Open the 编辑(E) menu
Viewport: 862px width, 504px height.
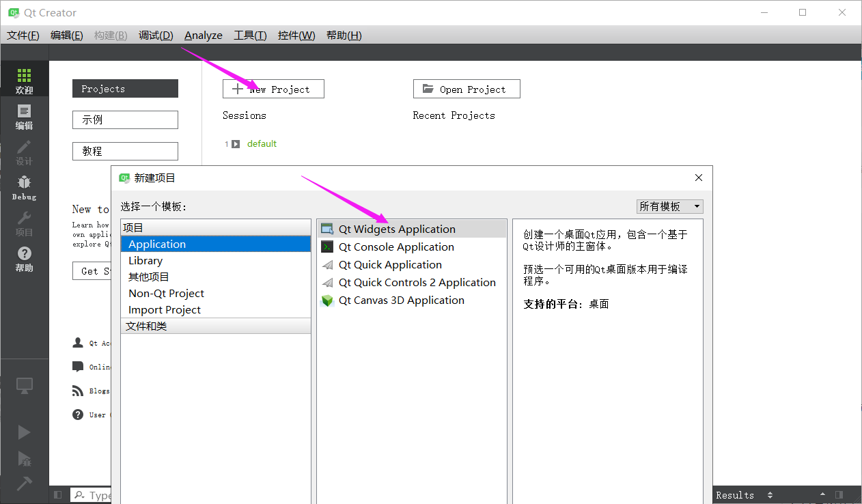[x=67, y=36]
